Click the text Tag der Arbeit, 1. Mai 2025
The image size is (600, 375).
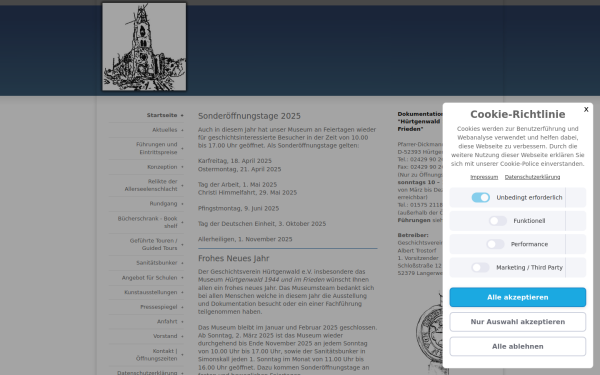pos(237,184)
